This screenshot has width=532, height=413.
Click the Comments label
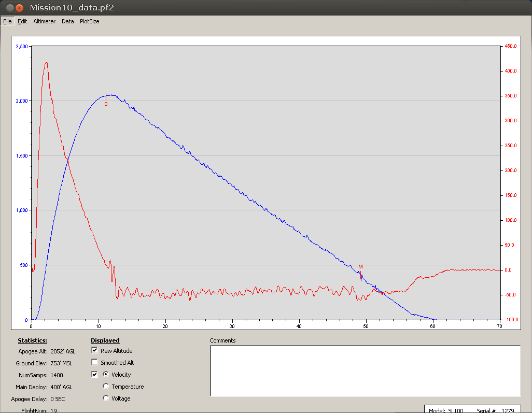222,340
